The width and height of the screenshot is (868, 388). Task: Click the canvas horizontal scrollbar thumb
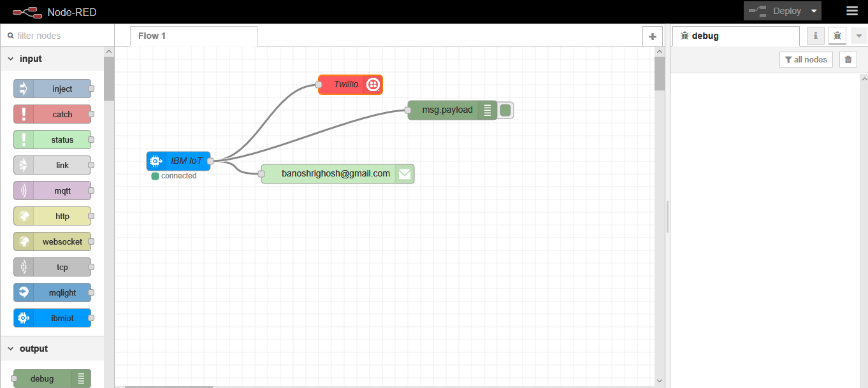click(169, 386)
